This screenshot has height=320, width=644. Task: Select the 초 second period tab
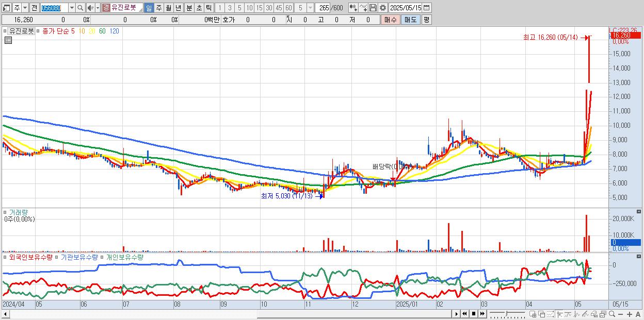pos(199,8)
